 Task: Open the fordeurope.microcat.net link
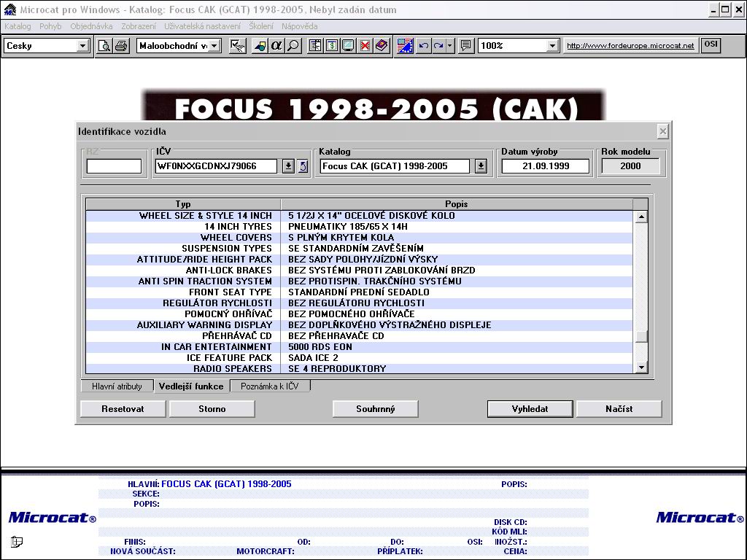coord(630,46)
